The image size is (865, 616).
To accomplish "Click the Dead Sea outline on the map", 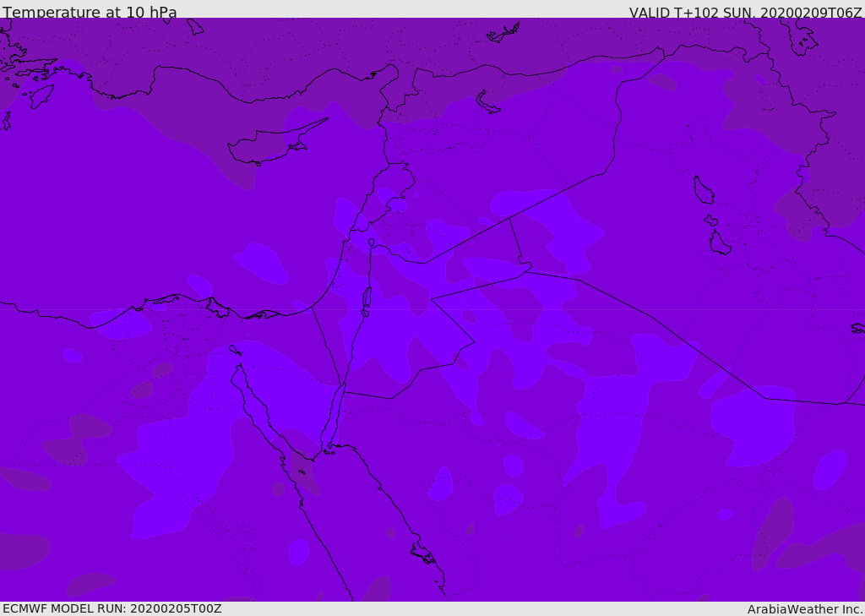I will 367,300.
